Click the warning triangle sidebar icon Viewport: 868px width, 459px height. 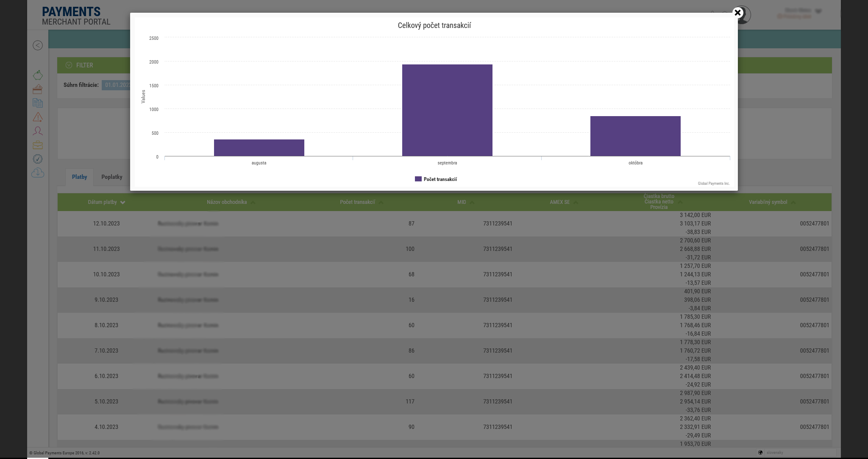(38, 117)
